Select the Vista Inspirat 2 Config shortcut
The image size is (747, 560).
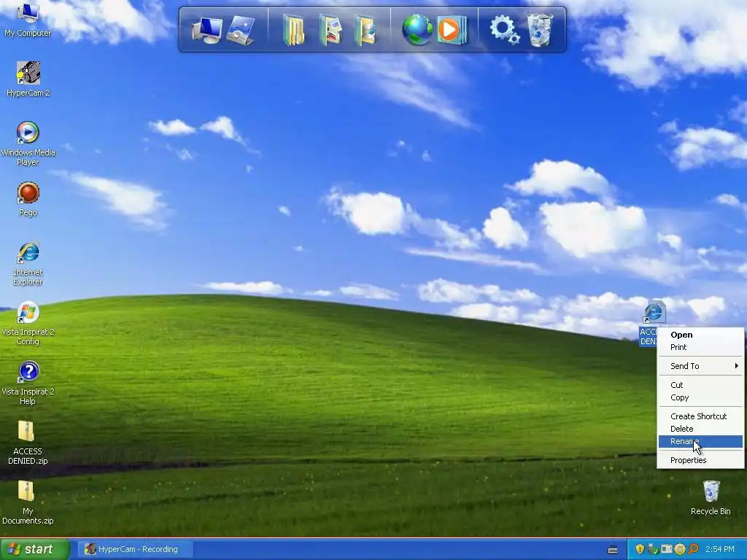(x=28, y=323)
